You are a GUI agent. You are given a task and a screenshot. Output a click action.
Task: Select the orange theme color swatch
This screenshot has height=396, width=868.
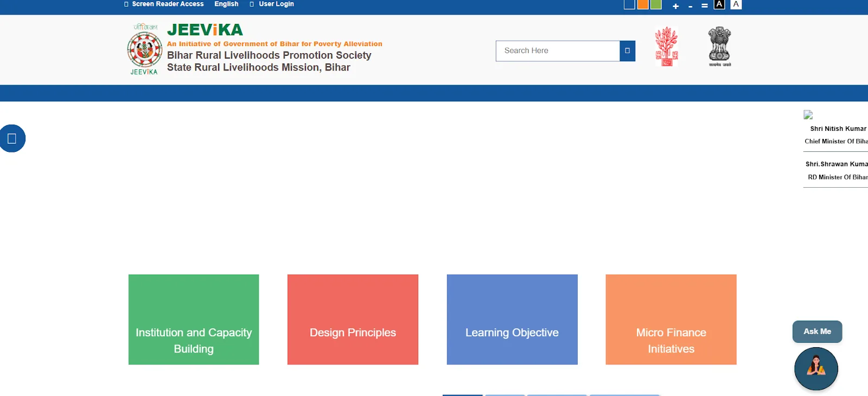click(x=643, y=4)
